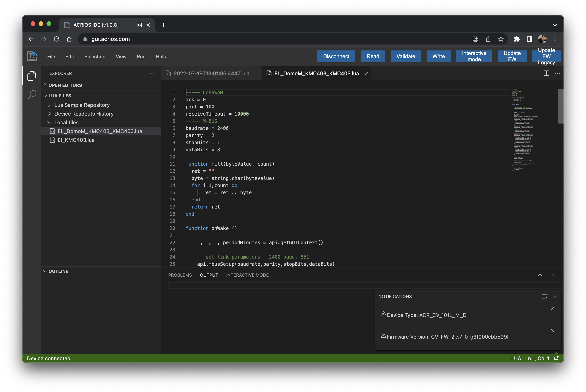Open El_KMC403.lua file in explorer
586x392 pixels.
[101, 140]
